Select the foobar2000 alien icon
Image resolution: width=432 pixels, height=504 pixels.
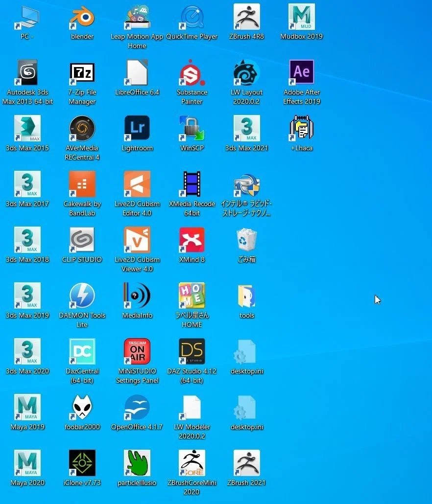click(x=82, y=407)
